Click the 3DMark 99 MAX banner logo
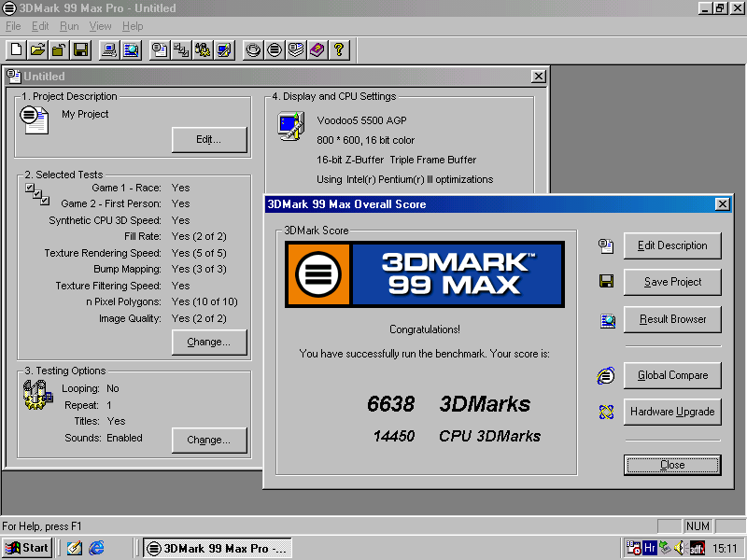This screenshot has width=747, height=560. (x=425, y=274)
